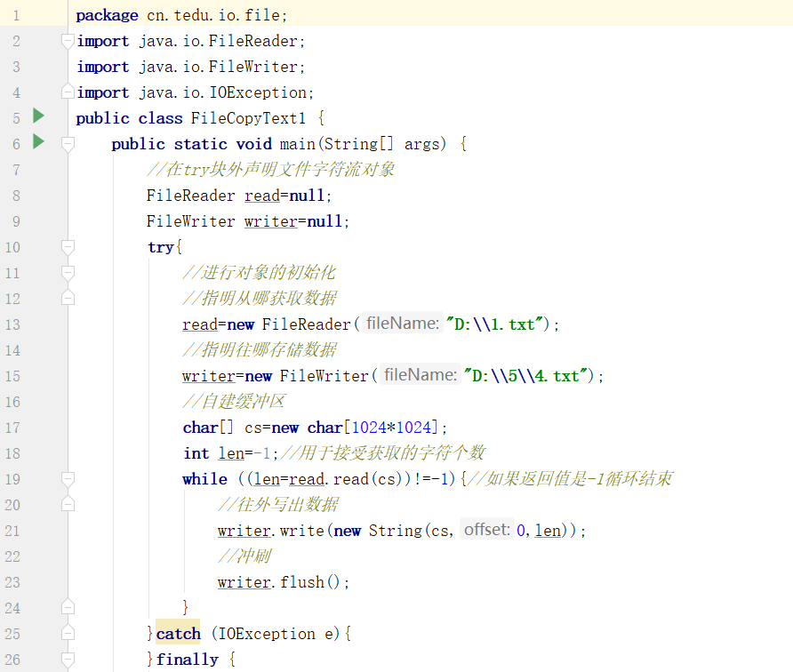Click the highlighted catch keyword

pos(178,634)
